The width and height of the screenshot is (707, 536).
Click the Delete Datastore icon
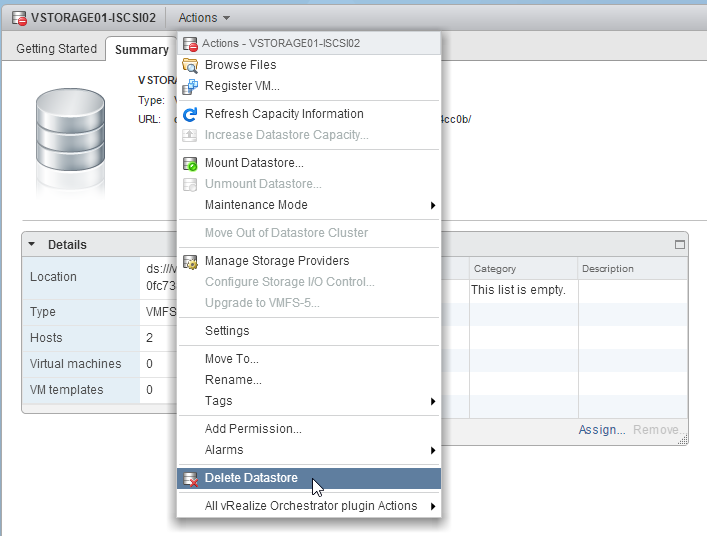(190, 479)
